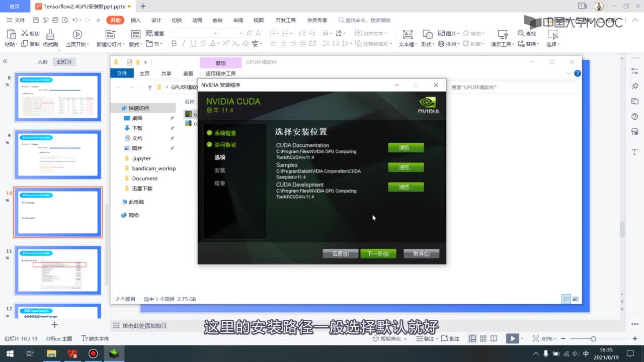Click the Copy (复制) button
This screenshot has width=644, height=362.
tap(30, 44)
